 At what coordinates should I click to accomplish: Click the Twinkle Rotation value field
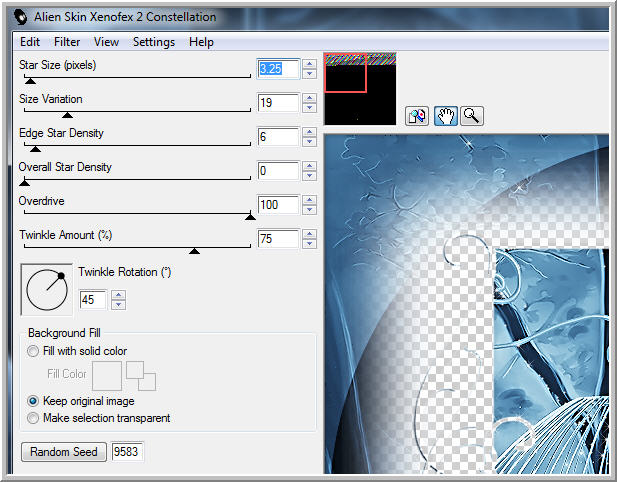(93, 300)
